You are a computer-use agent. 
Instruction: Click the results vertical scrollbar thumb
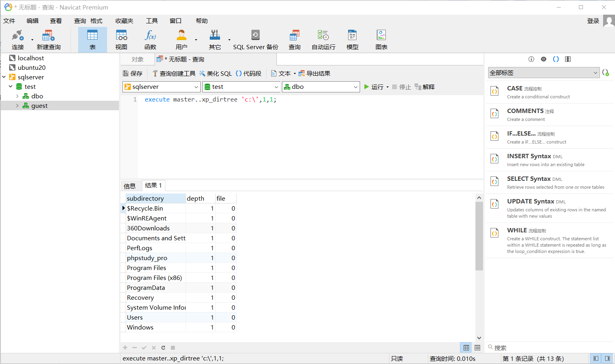[479, 236]
